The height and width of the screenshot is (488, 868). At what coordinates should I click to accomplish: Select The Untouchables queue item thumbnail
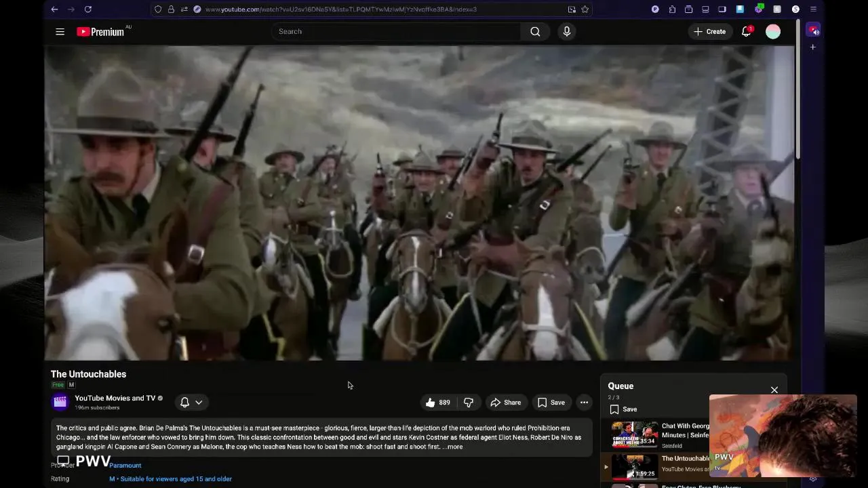click(x=635, y=466)
